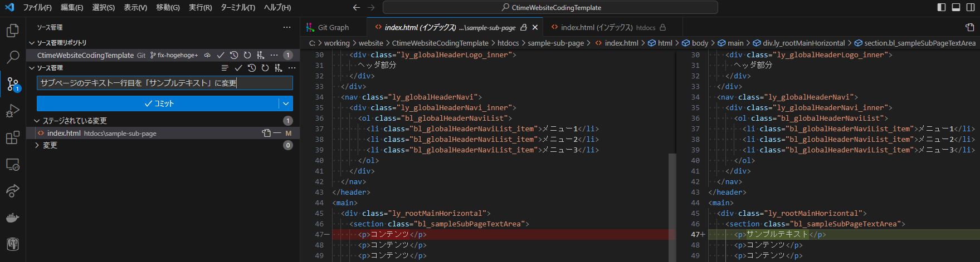
Task: Switch to the Git Graph tab
Action: click(333, 27)
